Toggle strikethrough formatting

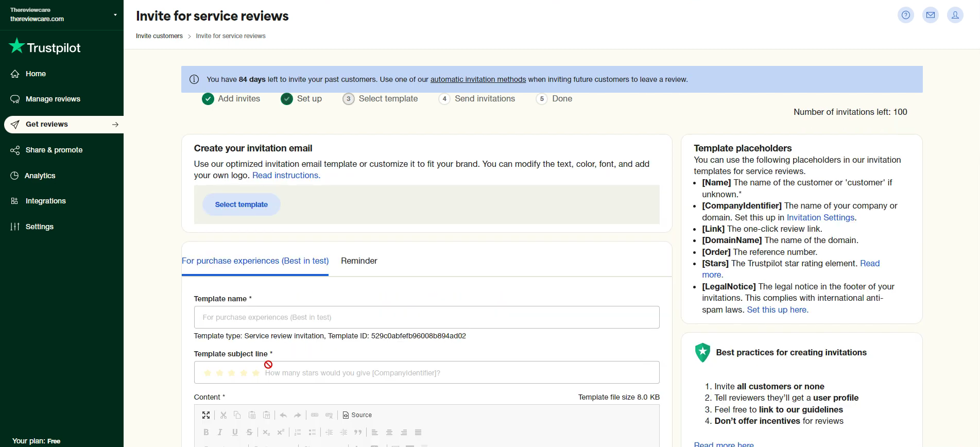tap(249, 433)
